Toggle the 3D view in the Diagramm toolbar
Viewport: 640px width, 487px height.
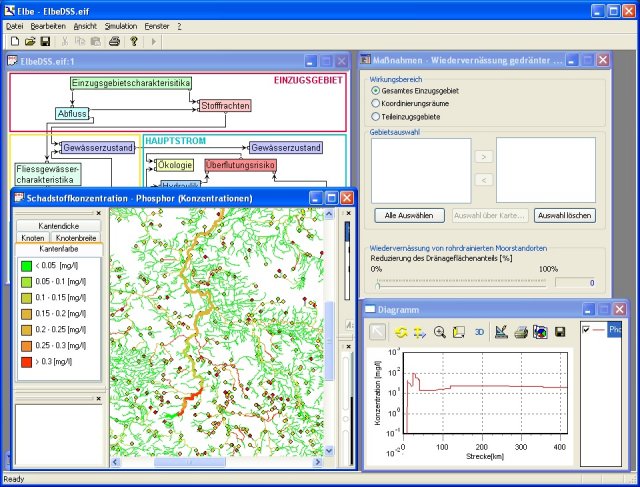479,332
